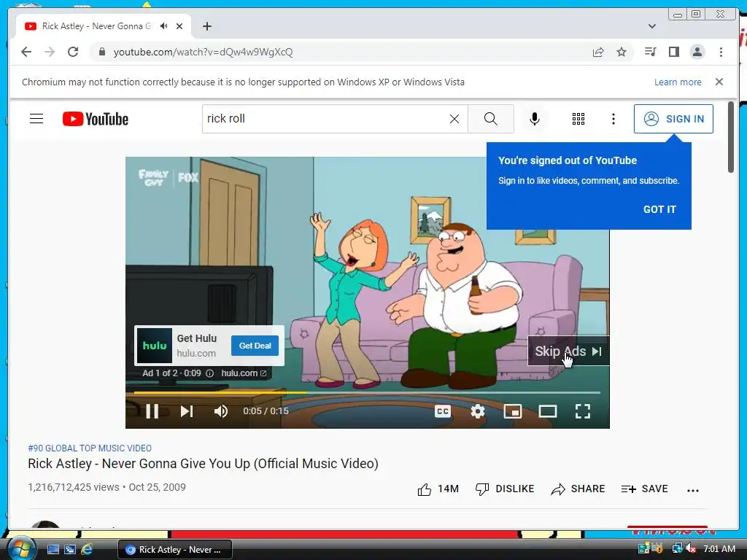Open the hulu.com external link
This screenshot has width=747, height=560.
coord(244,373)
